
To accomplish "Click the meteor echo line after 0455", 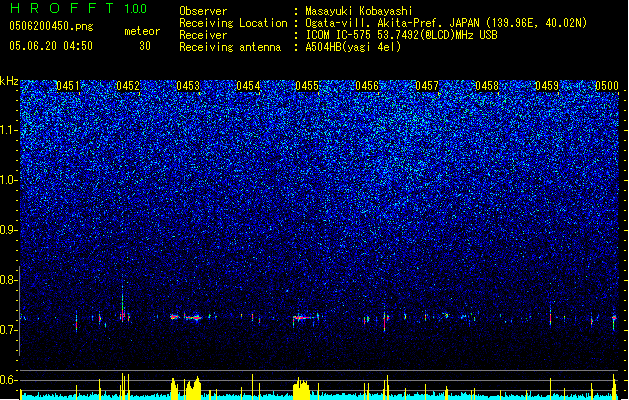I will [x=306, y=318].
